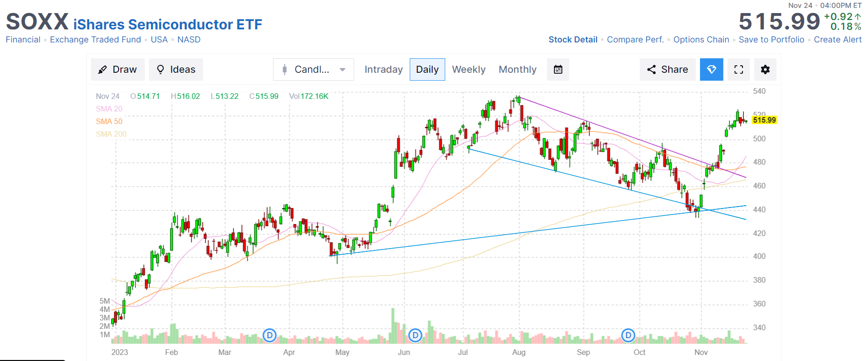868x361 pixels.
Task: Open the Compare Perf. link
Action: pyautogui.click(x=635, y=40)
